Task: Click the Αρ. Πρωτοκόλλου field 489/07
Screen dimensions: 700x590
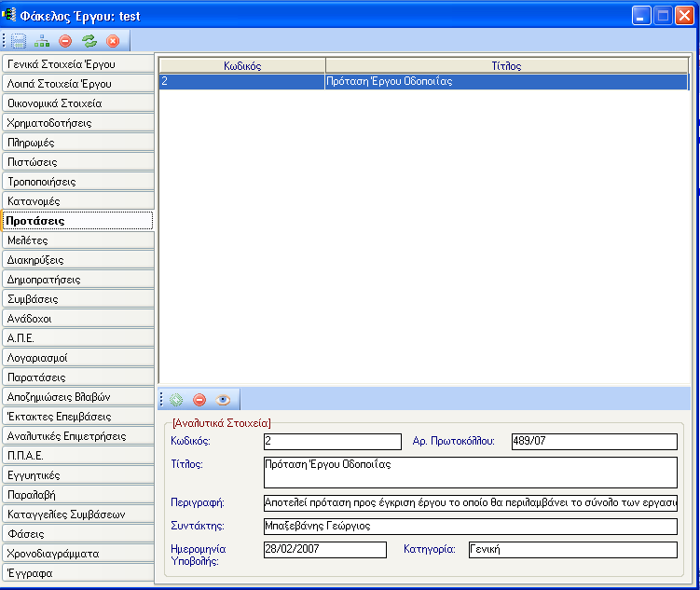Action: (x=595, y=442)
